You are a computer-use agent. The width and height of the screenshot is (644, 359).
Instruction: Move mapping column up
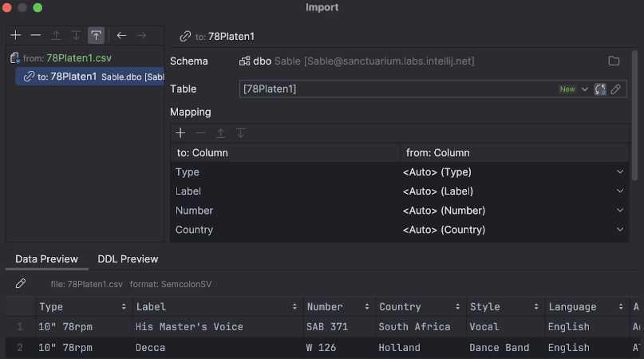coord(220,132)
